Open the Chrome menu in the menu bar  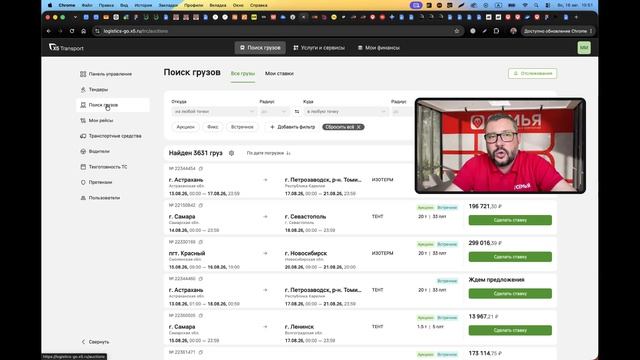67,5
